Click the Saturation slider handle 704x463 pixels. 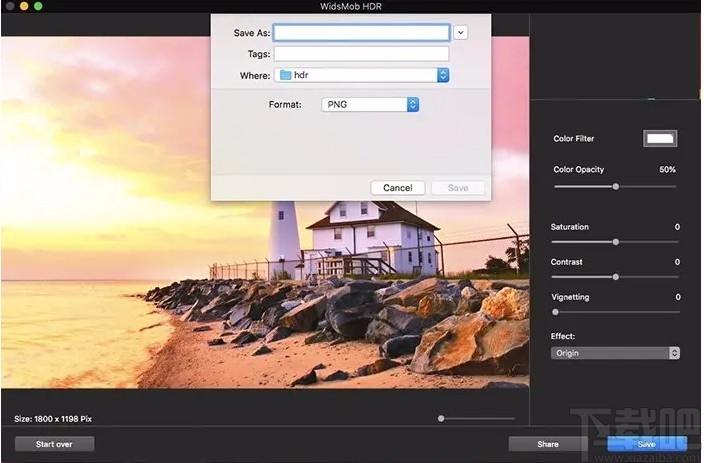click(616, 242)
